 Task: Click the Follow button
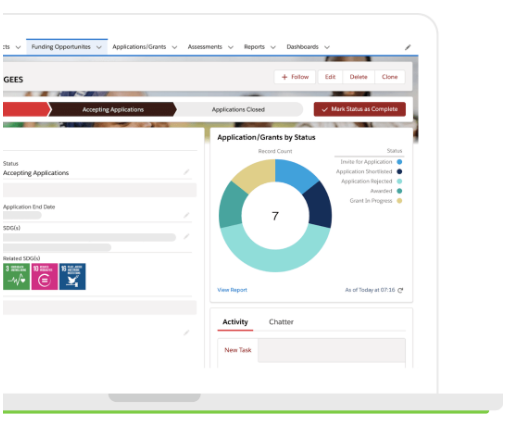[x=295, y=77]
